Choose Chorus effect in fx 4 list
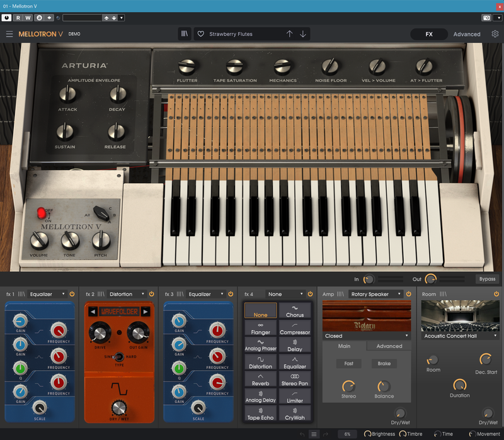The width and height of the screenshot is (504, 440). click(x=295, y=311)
